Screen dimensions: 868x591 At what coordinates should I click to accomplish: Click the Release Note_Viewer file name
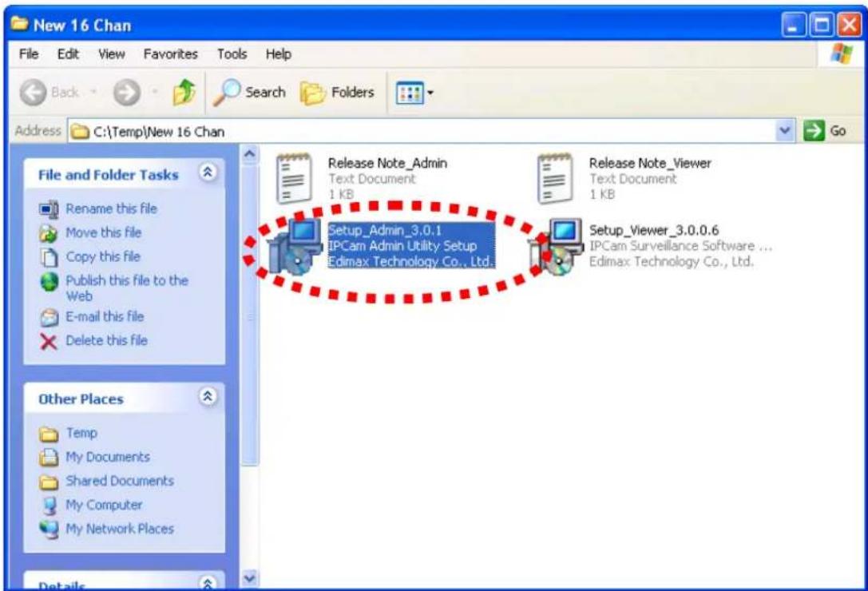(650, 164)
